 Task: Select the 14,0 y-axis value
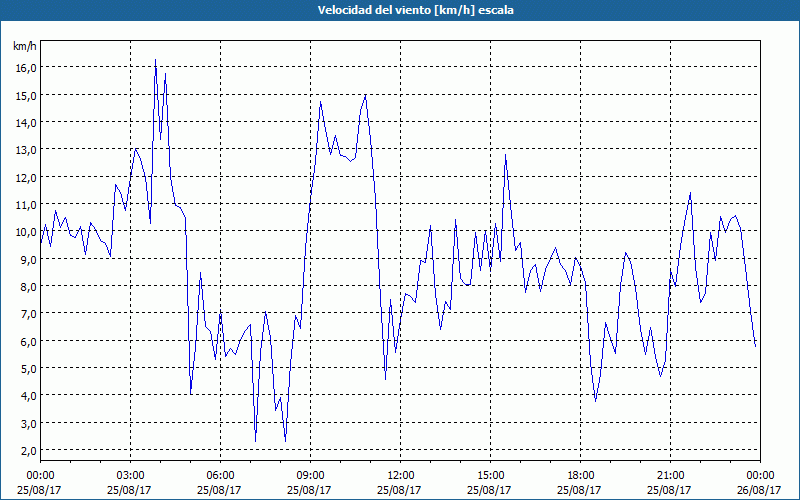pyautogui.click(x=26, y=122)
